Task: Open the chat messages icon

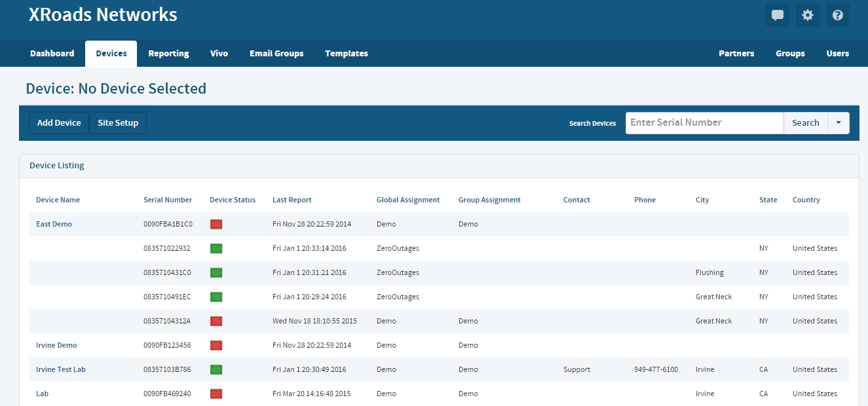Action: (x=778, y=15)
